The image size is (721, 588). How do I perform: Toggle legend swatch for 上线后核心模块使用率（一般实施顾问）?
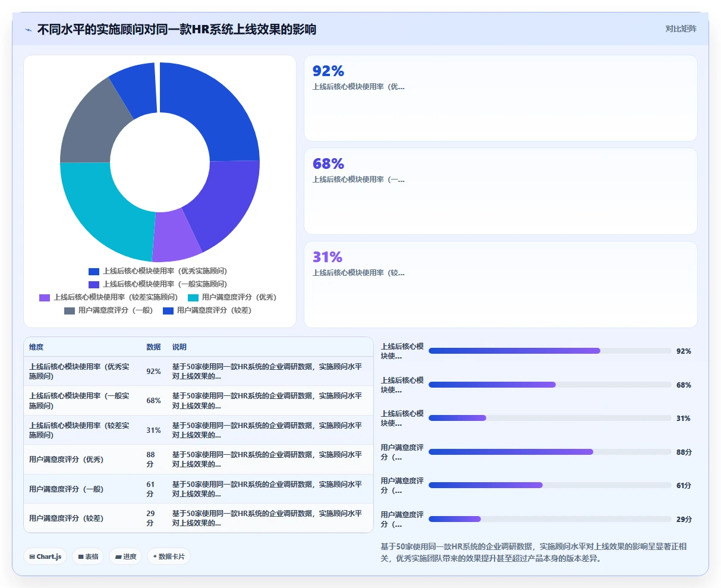94,284
